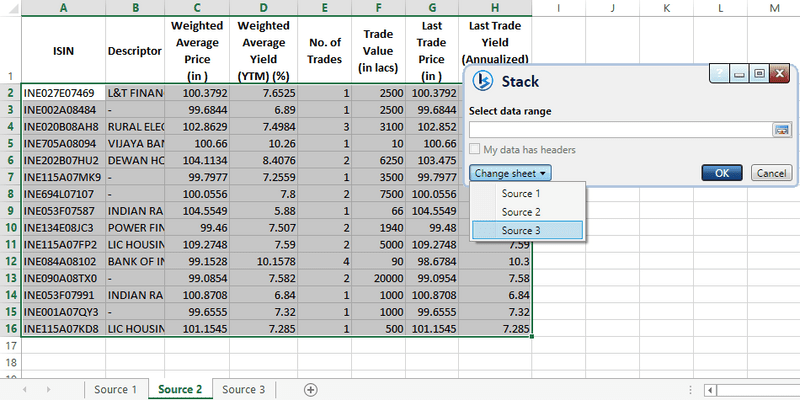
Task: Click the Select data range input field
Action: click(621, 130)
